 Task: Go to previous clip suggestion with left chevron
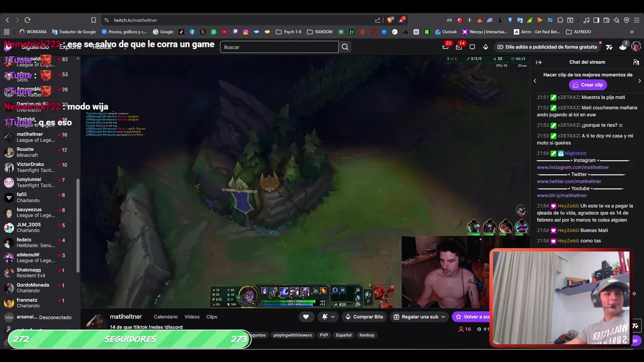535,81
